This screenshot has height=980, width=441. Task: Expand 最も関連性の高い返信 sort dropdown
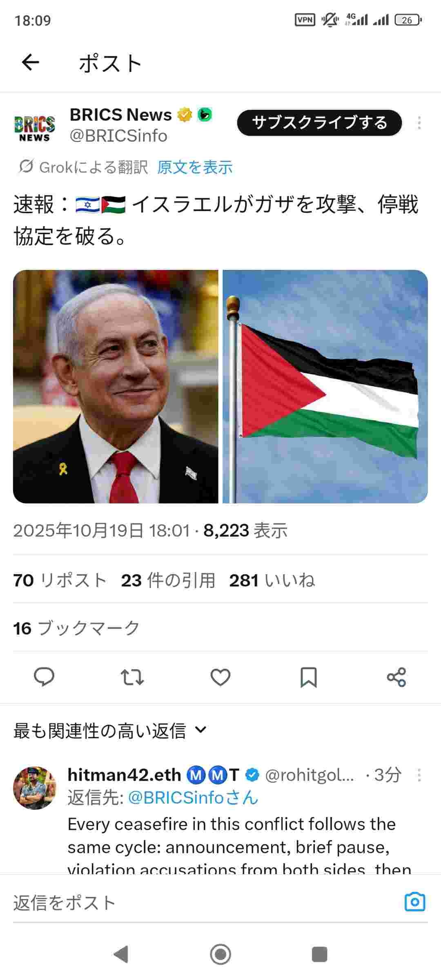click(110, 731)
